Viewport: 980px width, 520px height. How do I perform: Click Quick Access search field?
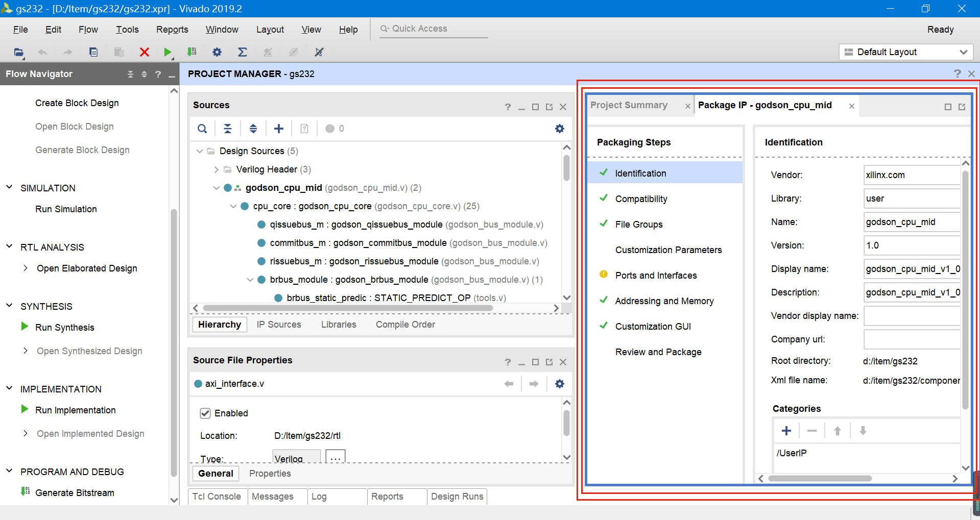click(434, 29)
